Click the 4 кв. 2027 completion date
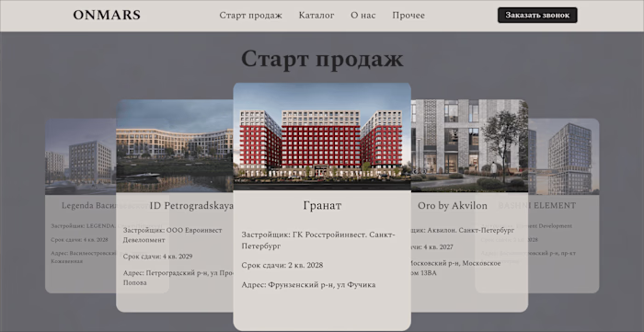 432,247
